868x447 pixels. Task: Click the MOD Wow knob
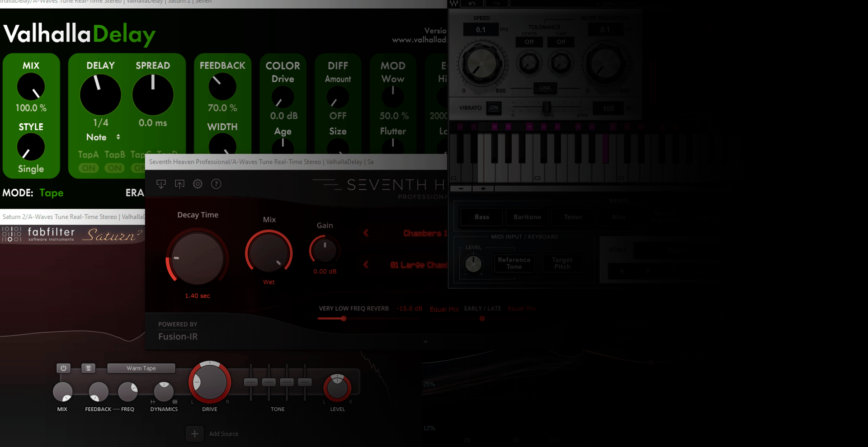click(393, 96)
